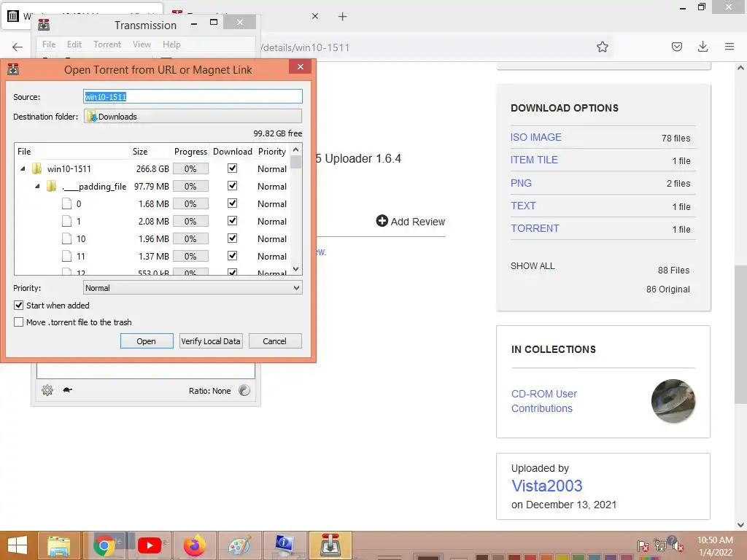Open Pocket save icon in Firefox
Screen dimensions: 747x560
pyautogui.click(x=676, y=47)
